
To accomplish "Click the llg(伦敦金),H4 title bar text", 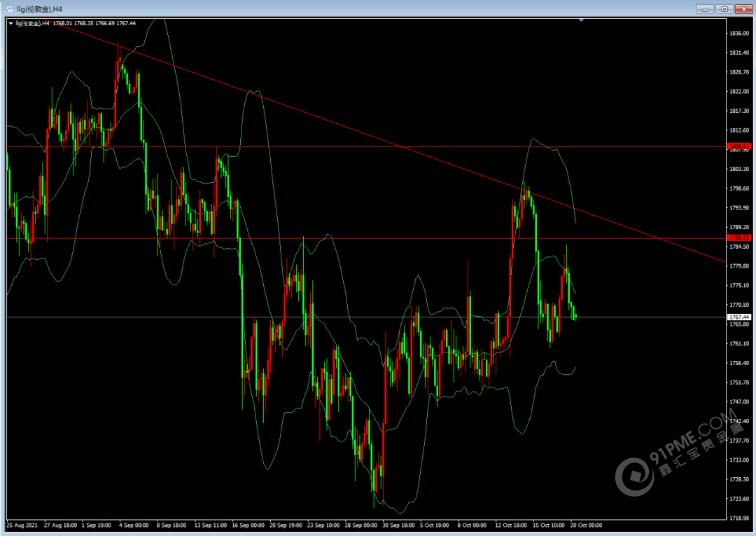I will [39, 9].
